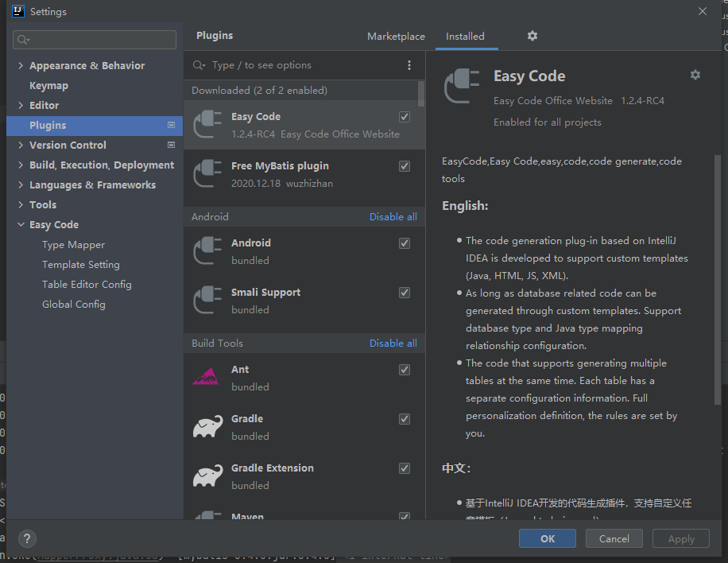728x563 pixels.
Task: Click the Easy Code detail gear icon
Action: coord(695,75)
